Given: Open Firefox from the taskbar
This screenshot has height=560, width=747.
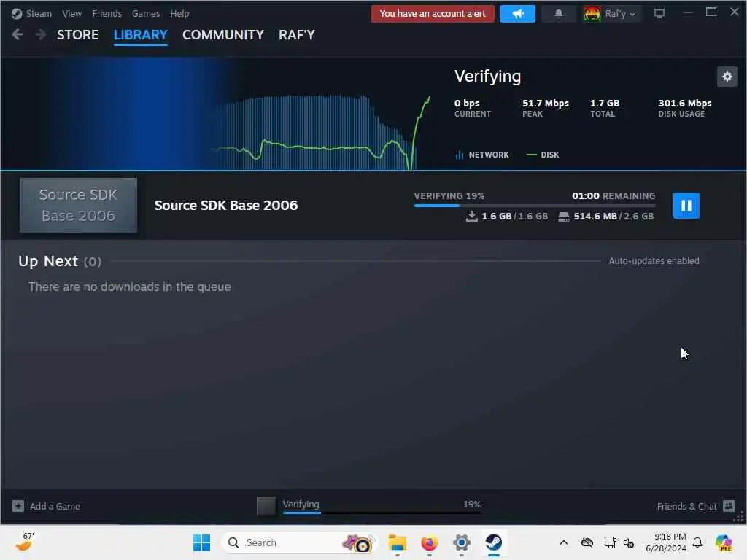Looking at the screenshot, I should point(429,542).
